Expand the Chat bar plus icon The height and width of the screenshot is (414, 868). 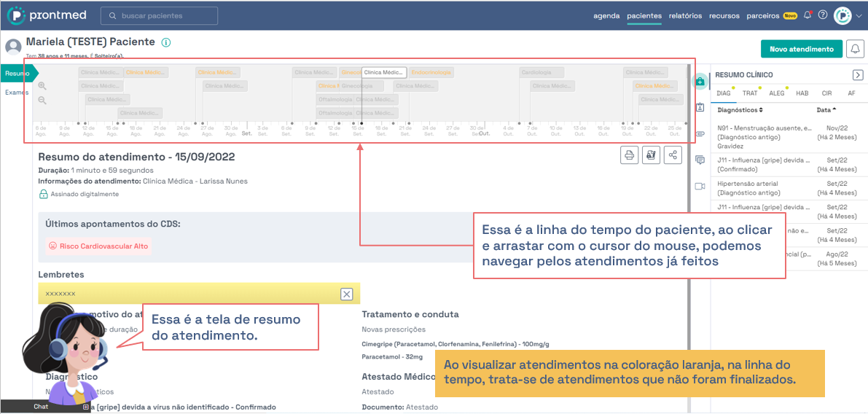coord(86,407)
